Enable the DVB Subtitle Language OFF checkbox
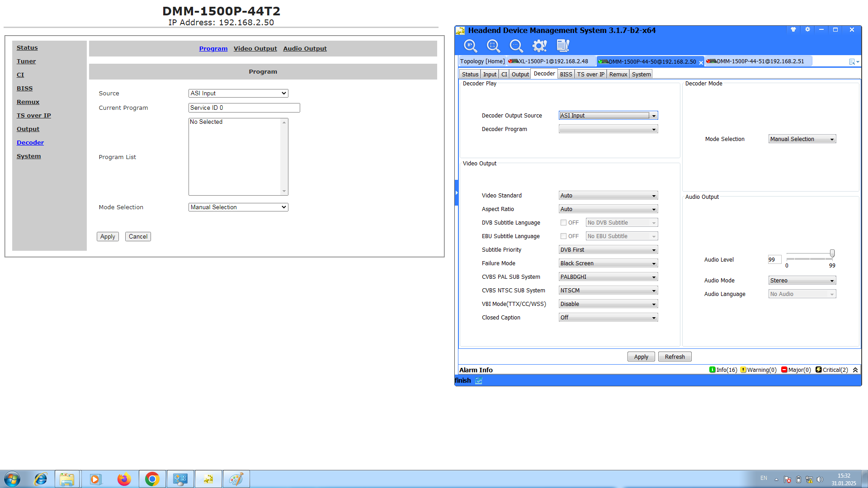The image size is (868, 488). (563, 223)
